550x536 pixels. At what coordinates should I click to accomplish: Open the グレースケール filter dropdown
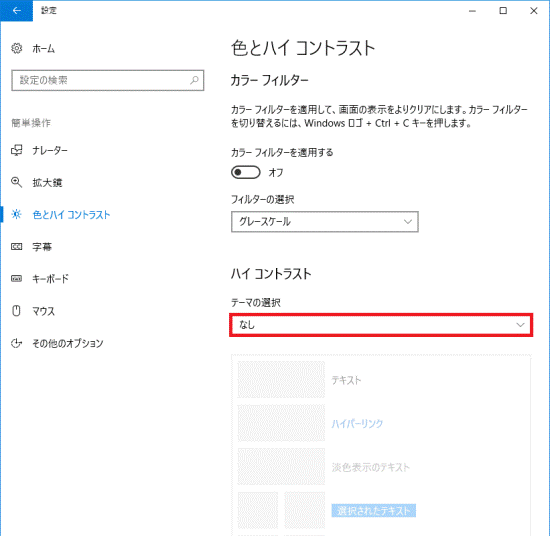[x=324, y=222]
